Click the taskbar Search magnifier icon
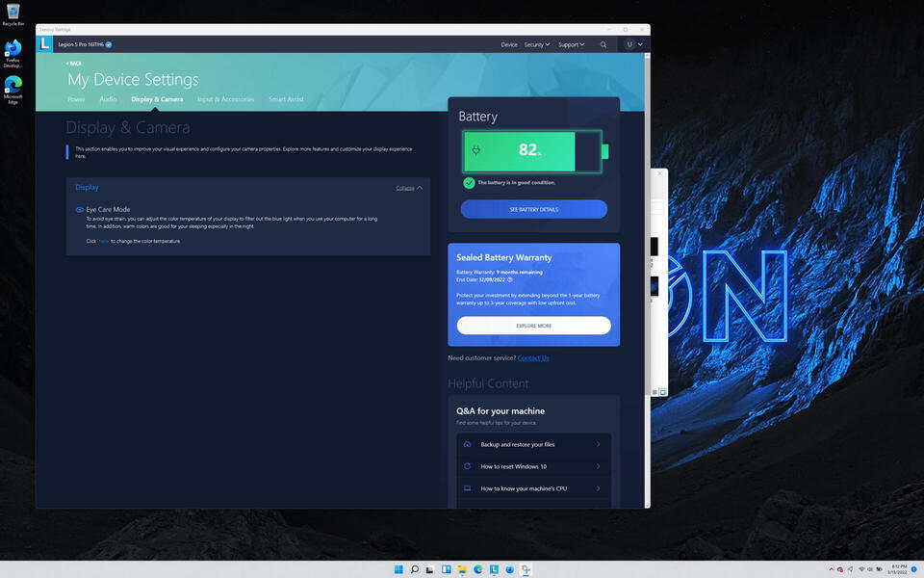 414,569
